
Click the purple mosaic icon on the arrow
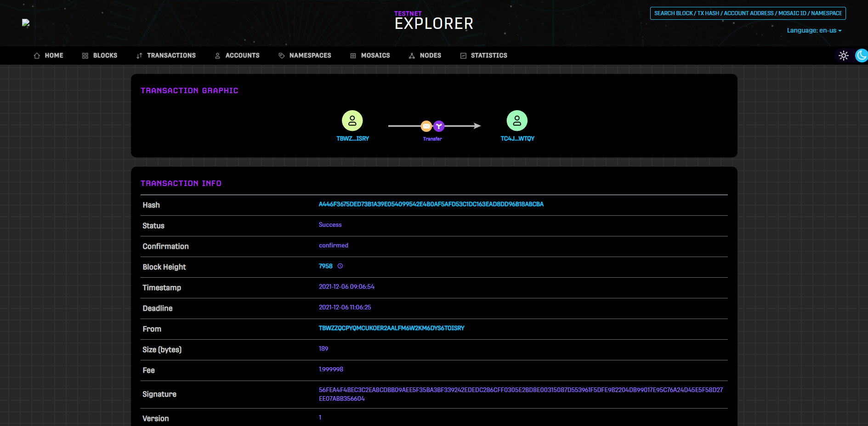(x=439, y=126)
